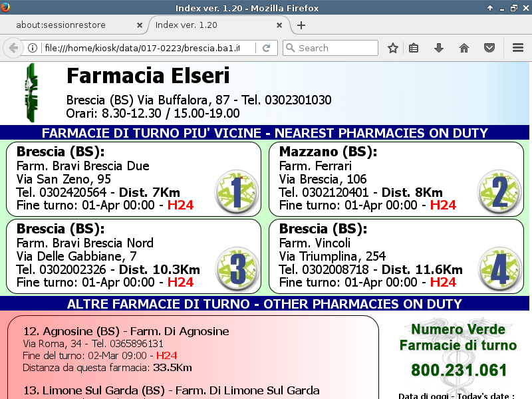
Task: Show bookmarks list icon in toolbar
Action: 414,48
